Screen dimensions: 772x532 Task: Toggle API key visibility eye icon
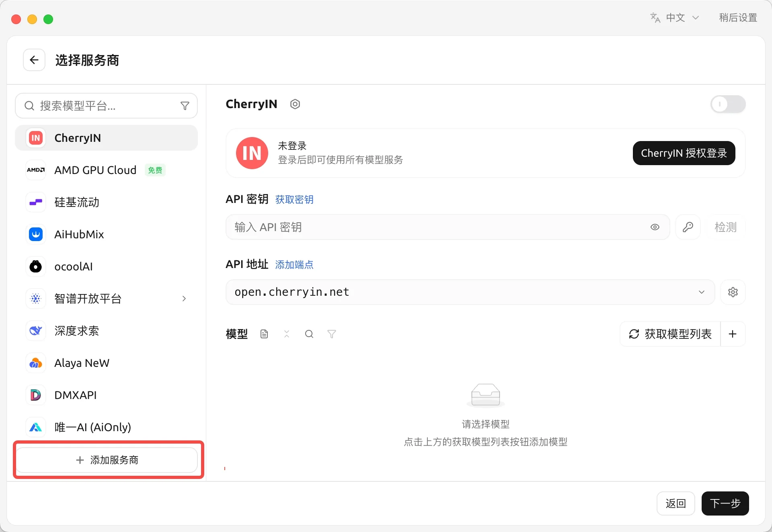(x=655, y=227)
